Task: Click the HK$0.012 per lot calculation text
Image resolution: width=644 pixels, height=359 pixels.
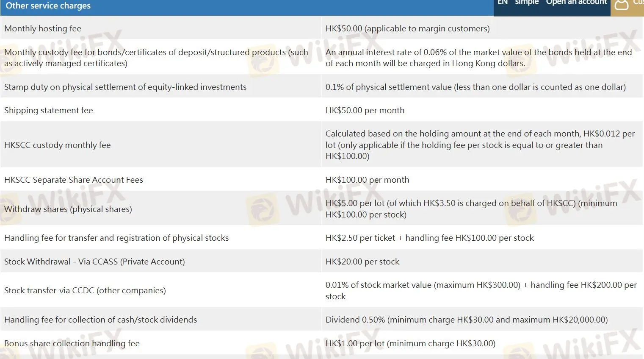Action: [480, 145]
